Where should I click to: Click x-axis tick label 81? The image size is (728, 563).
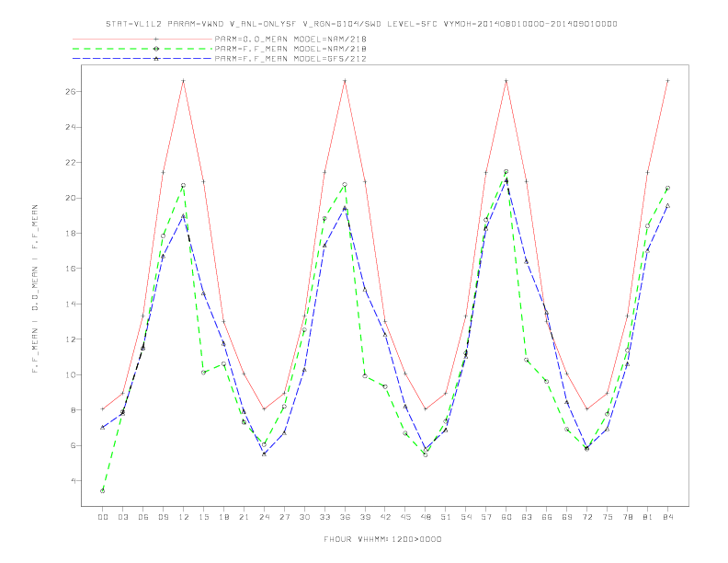click(x=648, y=517)
